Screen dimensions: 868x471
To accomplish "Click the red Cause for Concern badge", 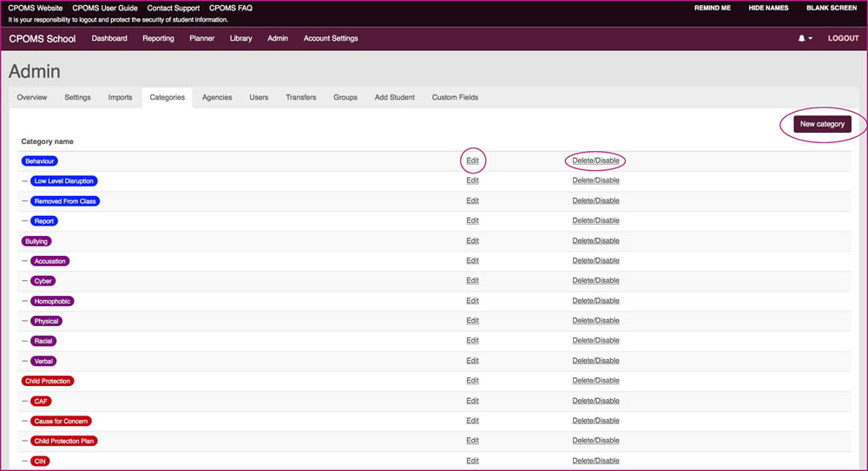I will tap(61, 422).
